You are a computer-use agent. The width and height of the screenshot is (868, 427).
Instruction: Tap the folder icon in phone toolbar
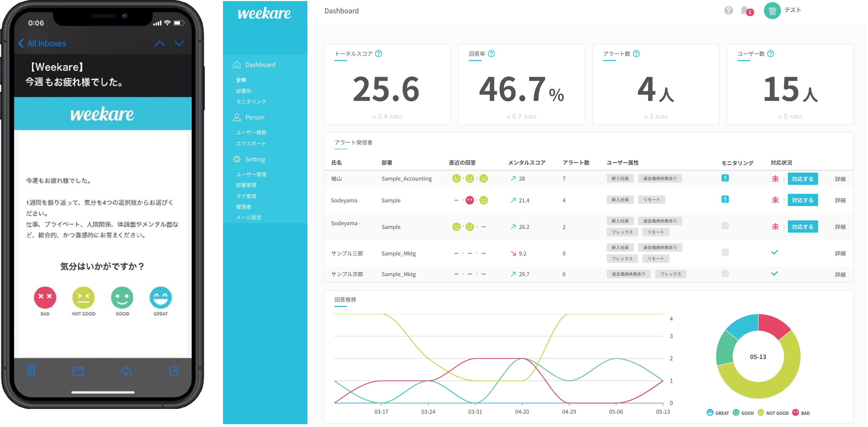click(78, 371)
